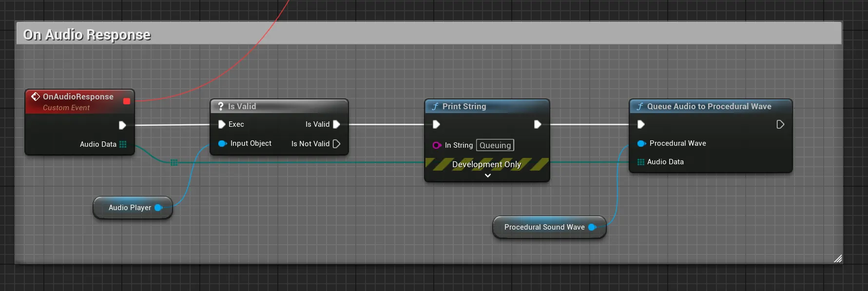Click the Print String exec output pin
Viewport: 868px width, 291px height.
(538, 124)
